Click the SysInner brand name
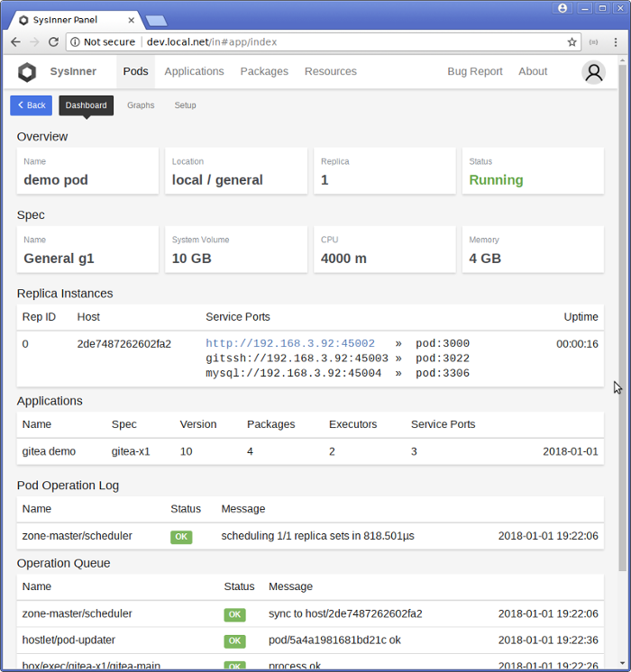Screen dimensions: 631x672 coord(73,71)
